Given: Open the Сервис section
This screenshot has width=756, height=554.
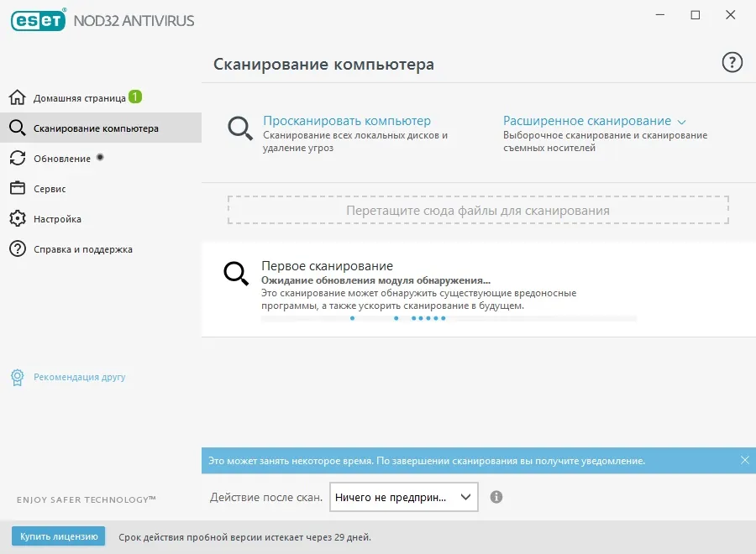Looking at the screenshot, I should 50,189.
